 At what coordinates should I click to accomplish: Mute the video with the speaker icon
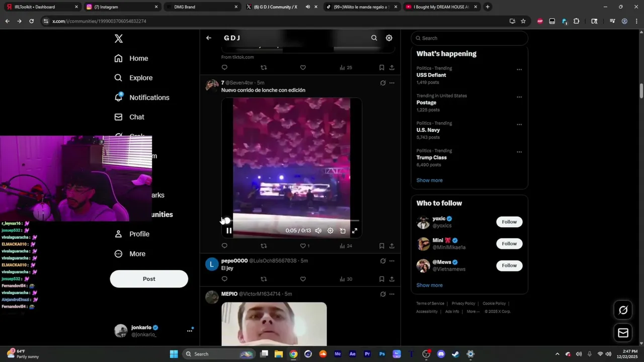click(318, 231)
